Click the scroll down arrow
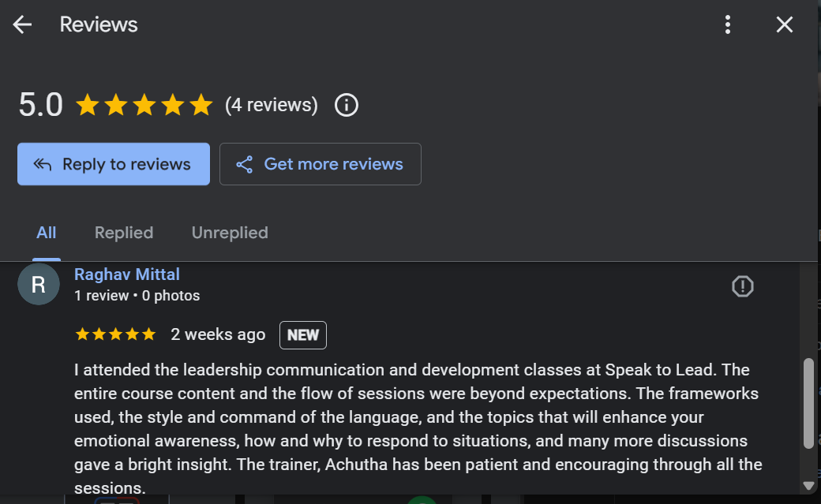The height and width of the screenshot is (504, 821). [x=808, y=485]
